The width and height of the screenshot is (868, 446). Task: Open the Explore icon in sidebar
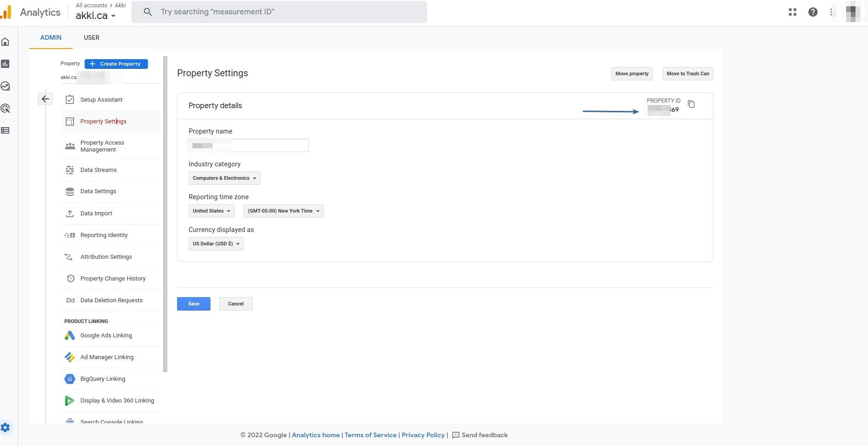6,86
